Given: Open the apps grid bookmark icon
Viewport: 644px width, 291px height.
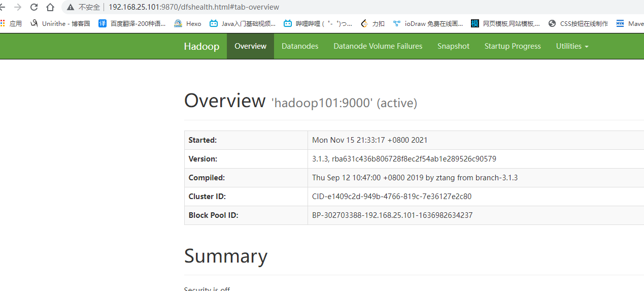Looking at the screenshot, I should pyautogui.click(x=3, y=23).
